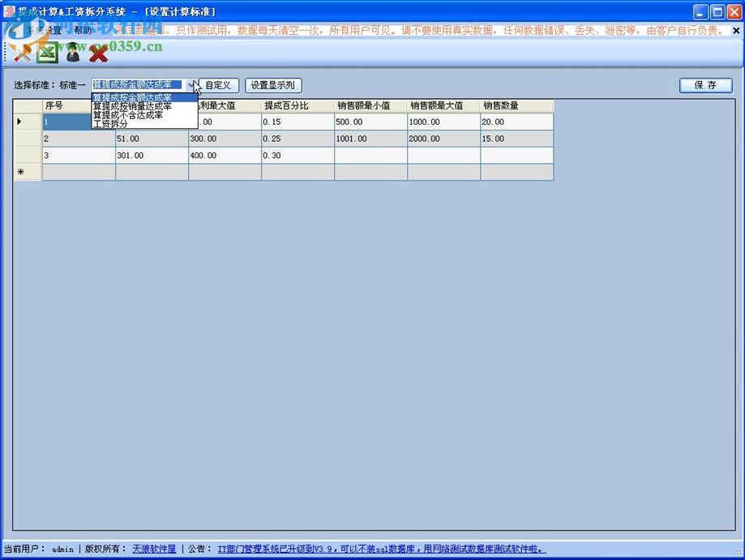Click the 销售额最大值 cell containing 2000.00

tap(443, 139)
